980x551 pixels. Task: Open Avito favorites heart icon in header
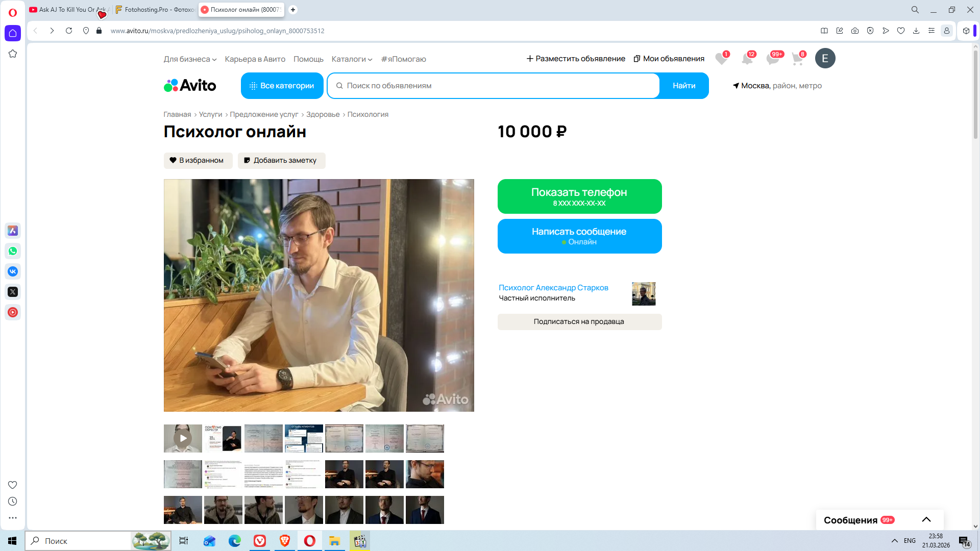[721, 59]
